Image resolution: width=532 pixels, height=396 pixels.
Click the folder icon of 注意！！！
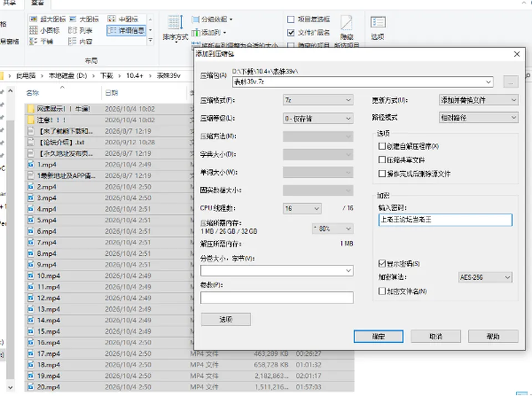[31, 120]
